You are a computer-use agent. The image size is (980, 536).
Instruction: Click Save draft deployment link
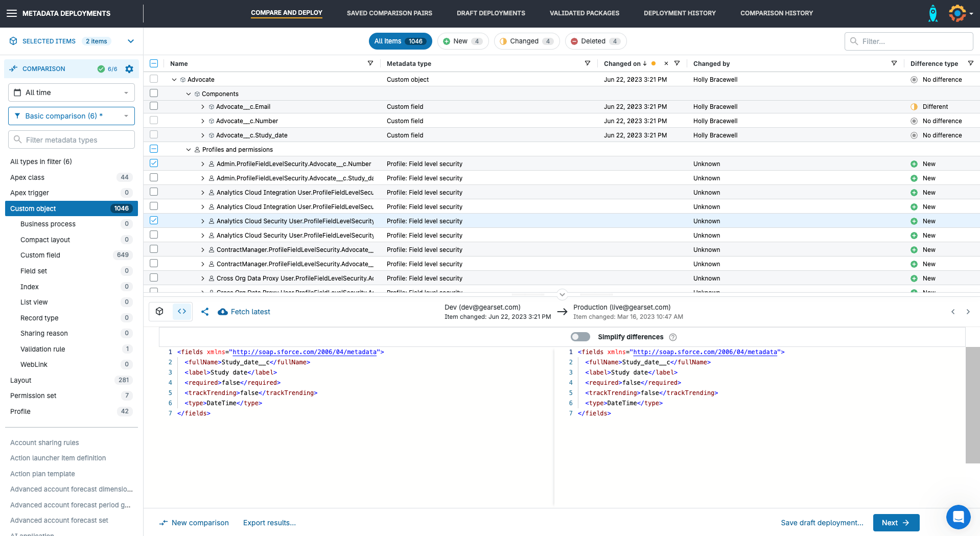point(822,523)
